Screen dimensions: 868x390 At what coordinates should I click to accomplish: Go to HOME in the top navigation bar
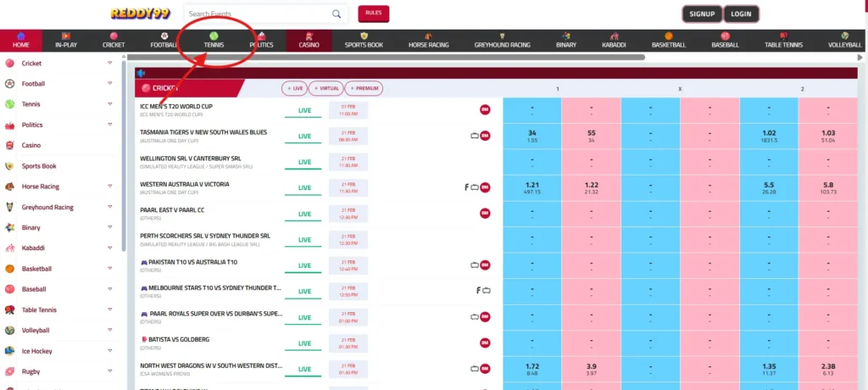pos(21,41)
